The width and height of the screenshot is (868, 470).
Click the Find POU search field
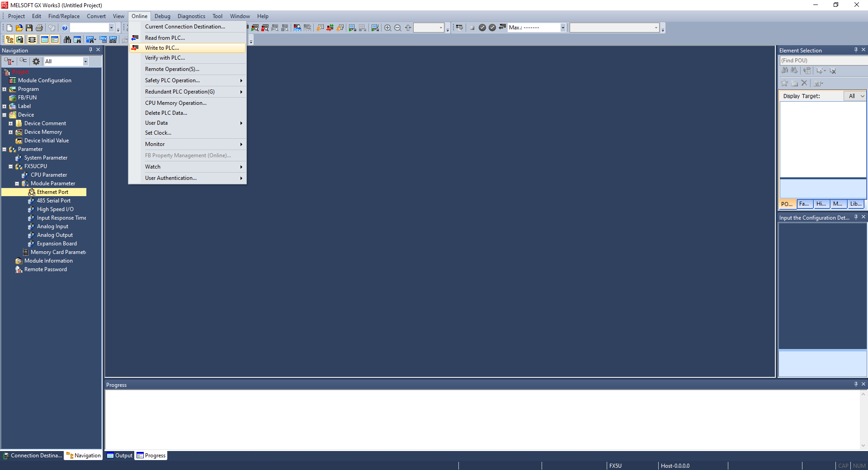(822, 61)
